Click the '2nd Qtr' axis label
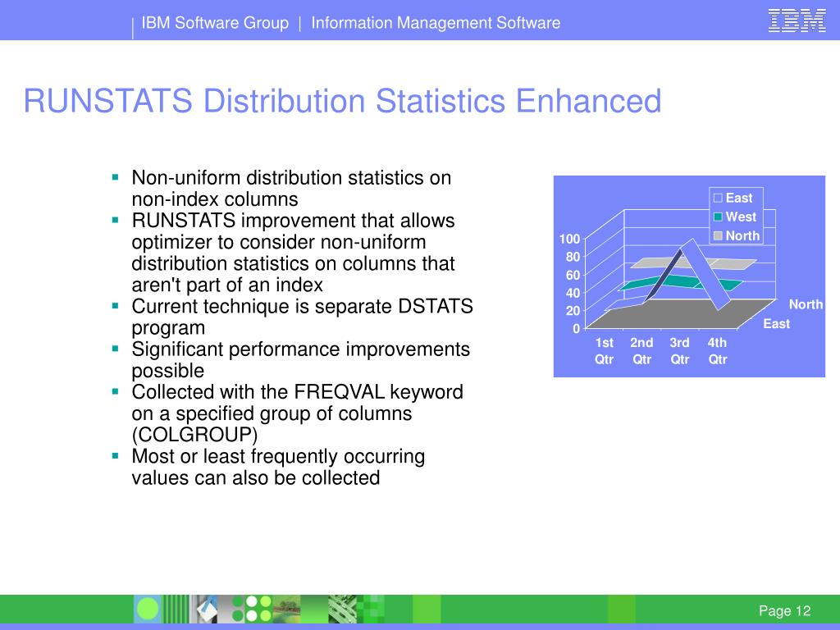This screenshot has height=630, width=840. [641, 351]
